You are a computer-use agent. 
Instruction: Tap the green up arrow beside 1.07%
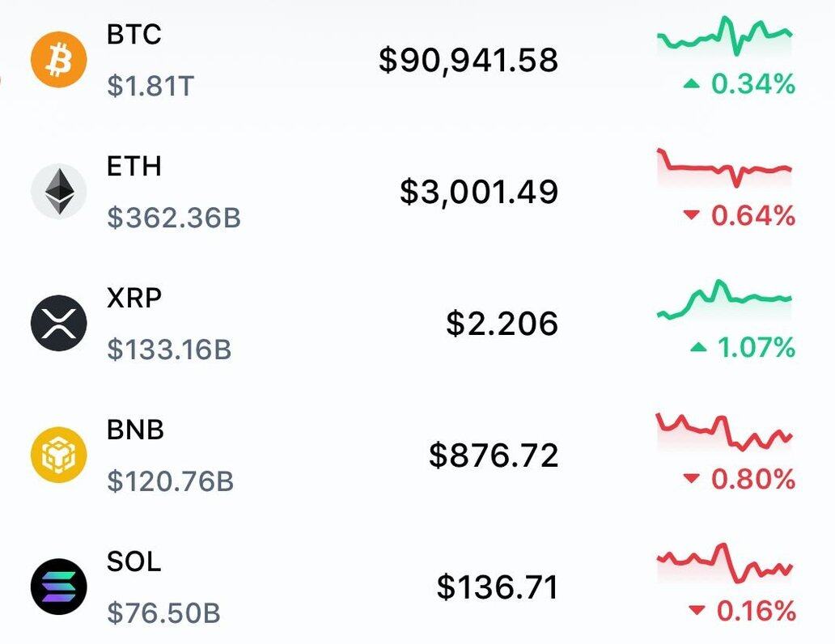697,348
